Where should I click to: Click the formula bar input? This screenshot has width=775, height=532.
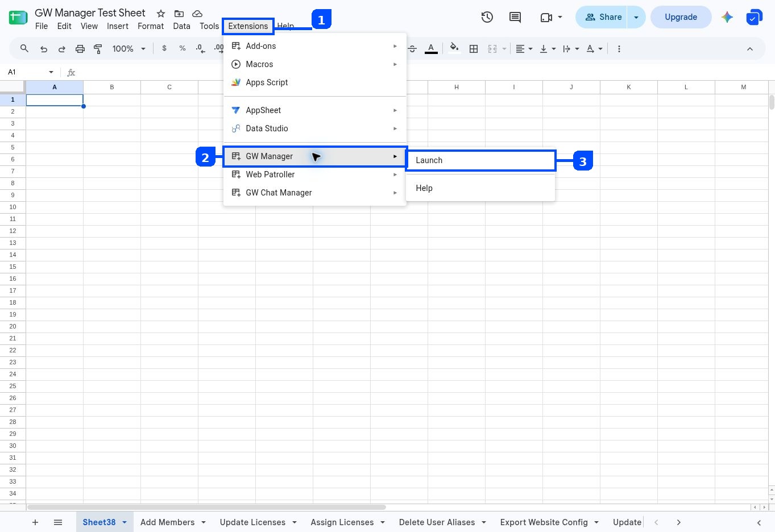click(x=424, y=72)
